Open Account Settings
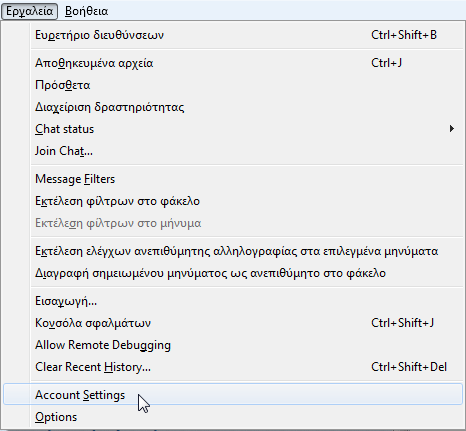This screenshot has height=431, width=466. click(233, 395)
